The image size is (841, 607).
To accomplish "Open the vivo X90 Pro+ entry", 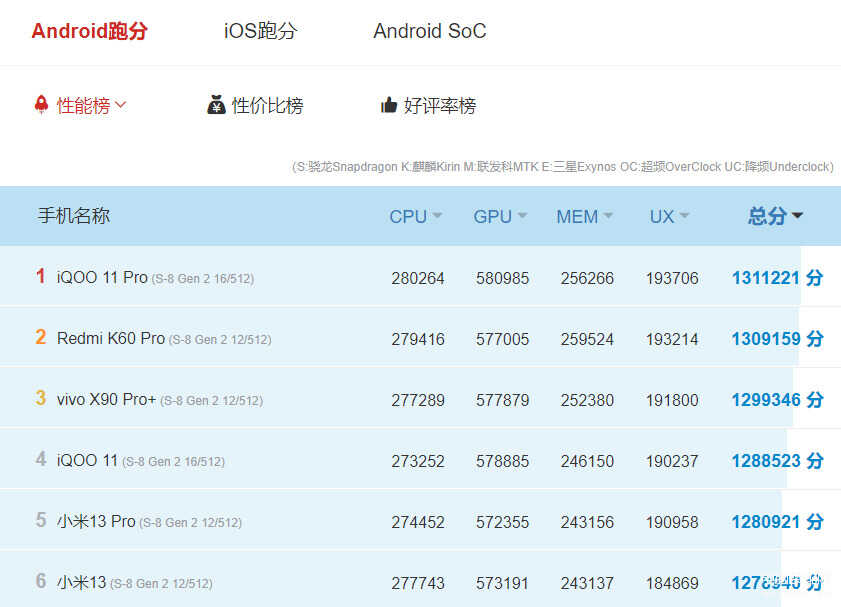I will (106, 399).
